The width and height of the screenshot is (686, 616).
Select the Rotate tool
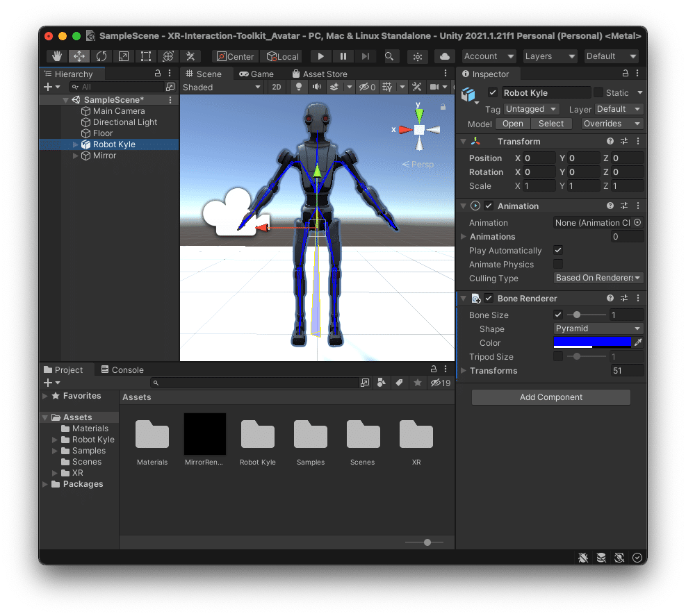pos(101,56)
